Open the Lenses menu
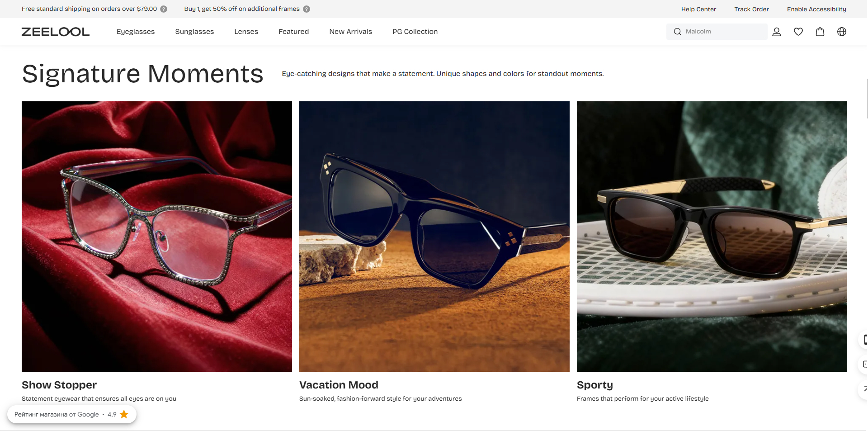Screen dimensions: 868x431 tap(246, 32)
